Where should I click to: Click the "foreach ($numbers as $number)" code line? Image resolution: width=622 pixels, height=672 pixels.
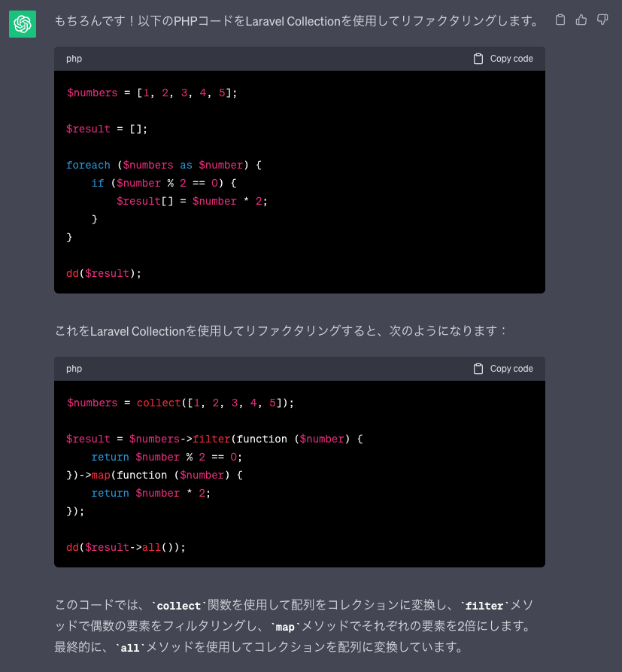[164, 165]
